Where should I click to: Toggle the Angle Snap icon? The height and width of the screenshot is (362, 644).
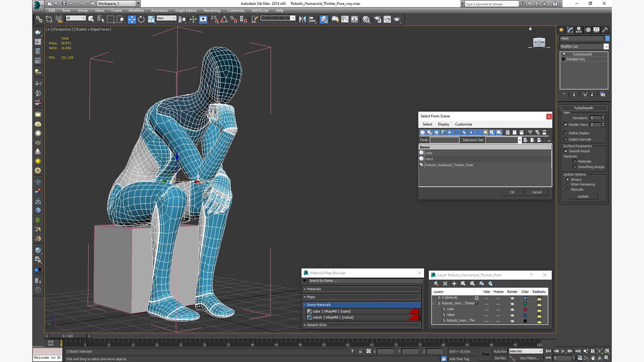224,19
